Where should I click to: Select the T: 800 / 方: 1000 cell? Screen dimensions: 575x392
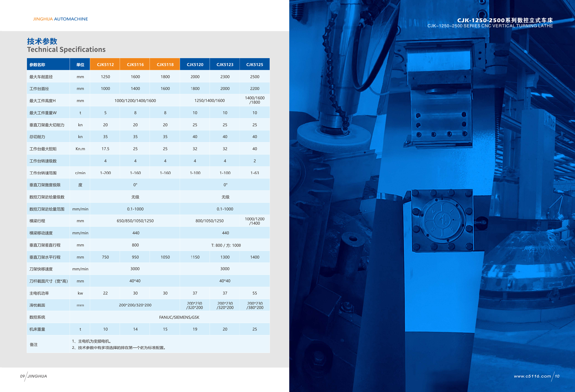(x=226, y=245)
